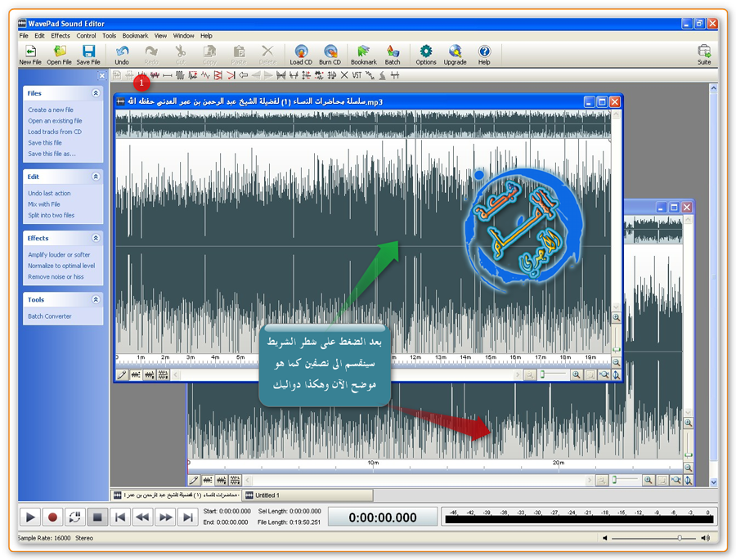The image size is (736, 560).
Task: Open the Control menu
Action: [86, 36]
